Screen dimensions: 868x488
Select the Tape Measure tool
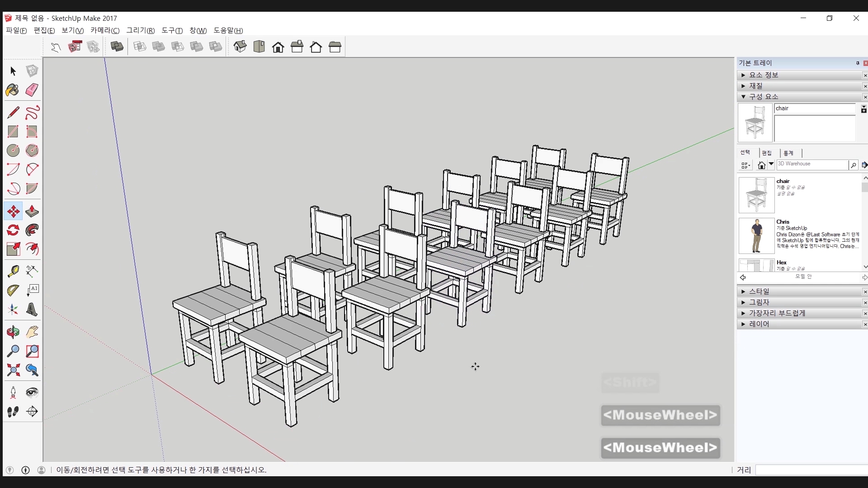tap(13, 271)
